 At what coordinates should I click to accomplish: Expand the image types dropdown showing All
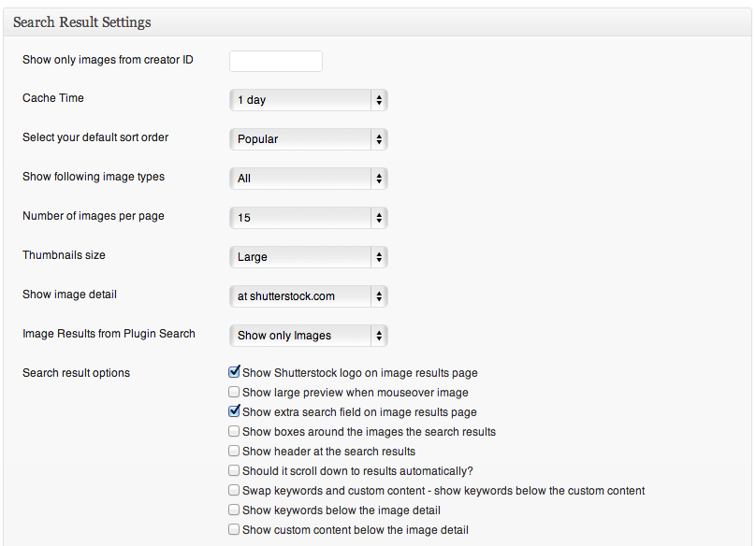[308, 179]
